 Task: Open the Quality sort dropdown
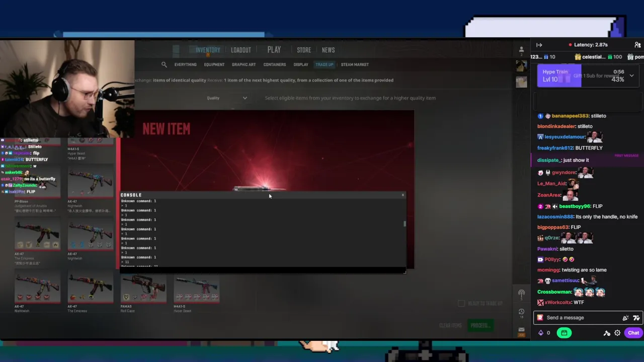(227, 98)
